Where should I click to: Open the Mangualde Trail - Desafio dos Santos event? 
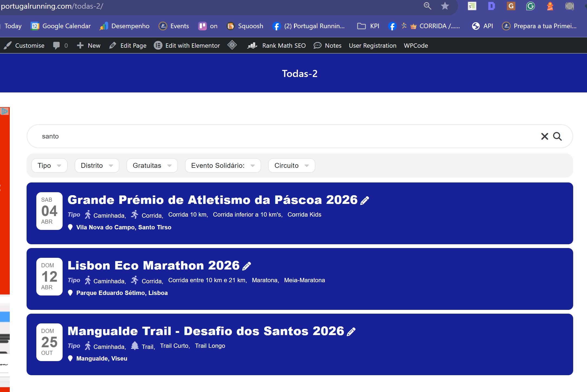point(206,331)
